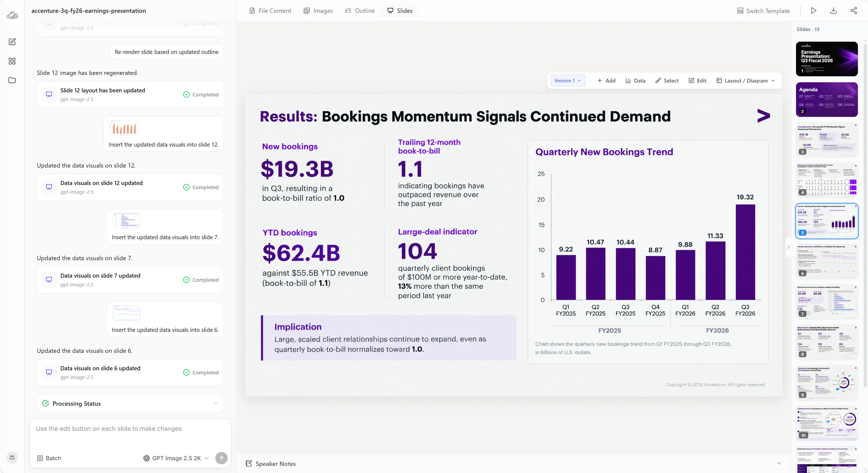868x473 pixels.
Task: Click the Data toolbar button
Action: (635, 80)
